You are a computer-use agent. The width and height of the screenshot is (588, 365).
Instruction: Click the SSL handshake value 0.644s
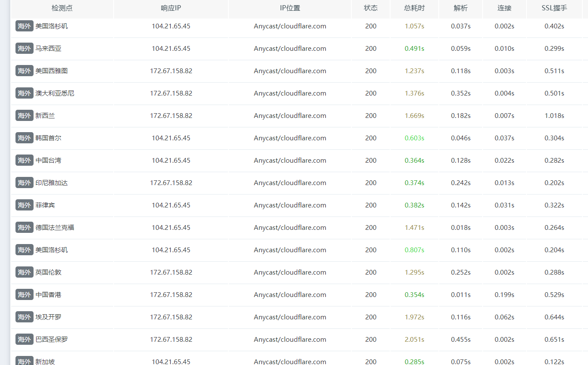coord(554,317)
